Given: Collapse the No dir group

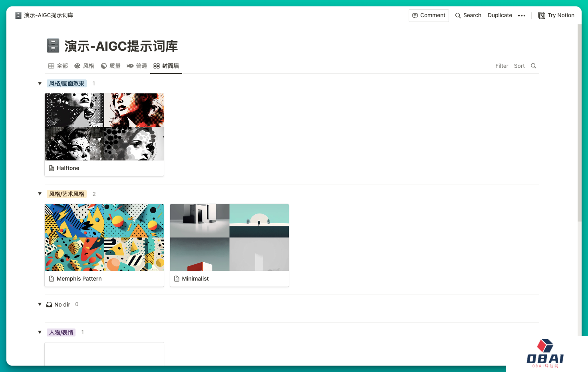Looking at the screenshot, I should pos(40,305).
